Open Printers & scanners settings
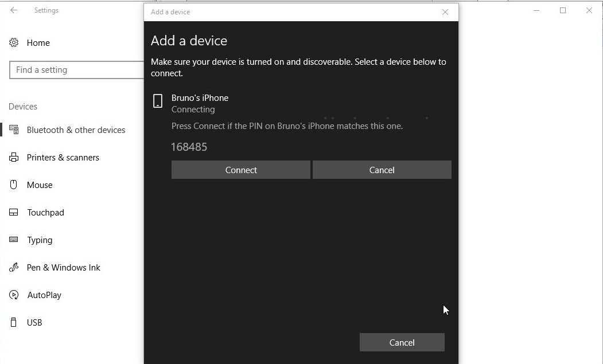Screen dimensions: 603x364 [x=63, y=158]
